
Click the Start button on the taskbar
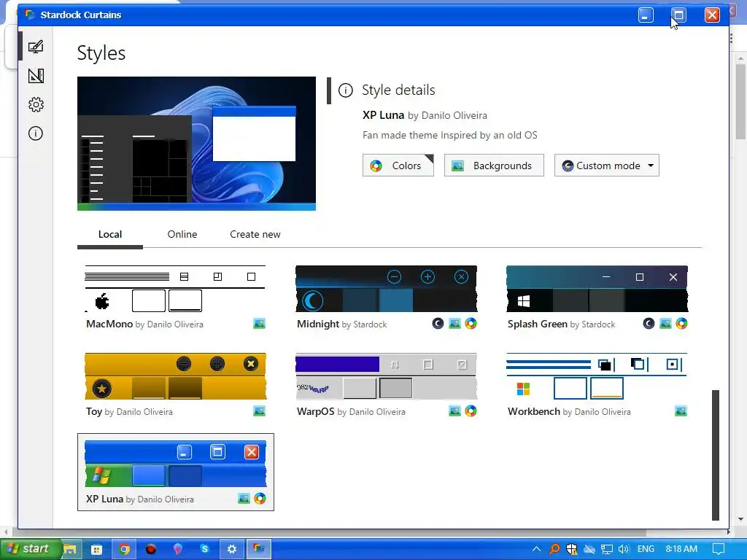[31, 548]
